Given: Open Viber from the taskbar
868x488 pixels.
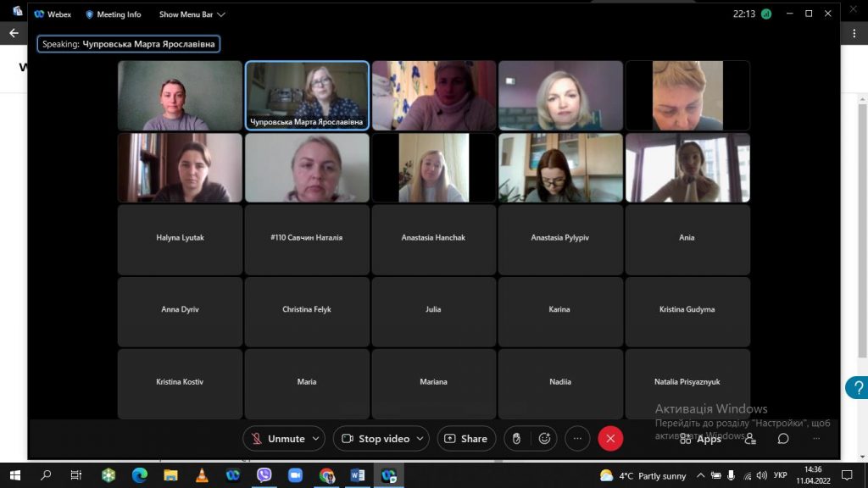Looking at the screenshot, I should [264, 475].
